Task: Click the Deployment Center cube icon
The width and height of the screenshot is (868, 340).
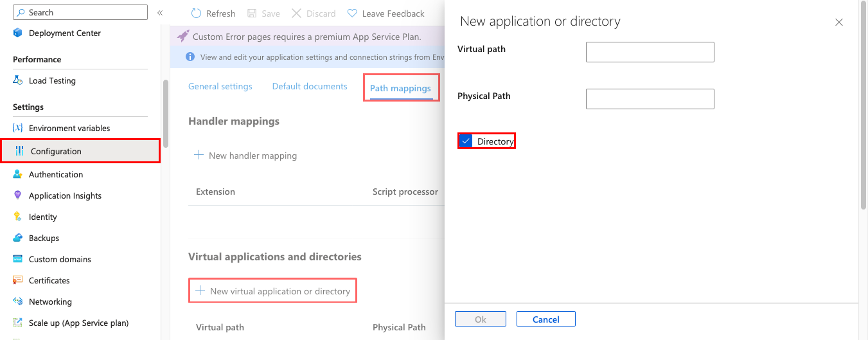Action: (x=17, y=33)
